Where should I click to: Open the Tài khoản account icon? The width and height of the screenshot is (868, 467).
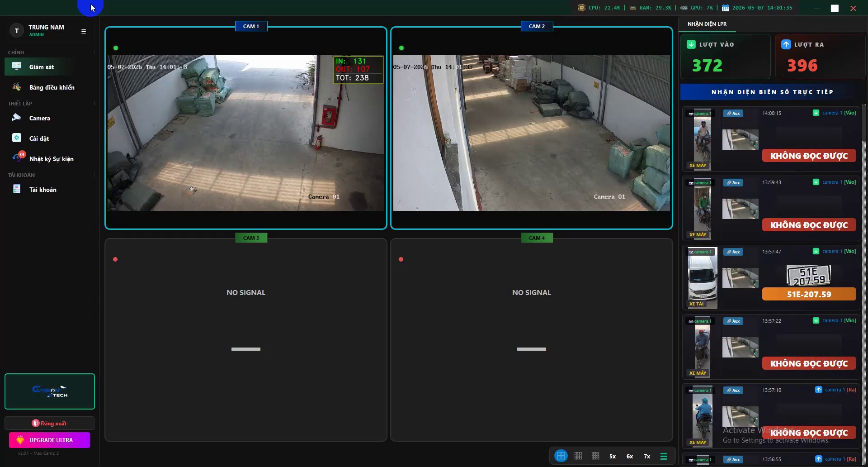pos(17,189)
